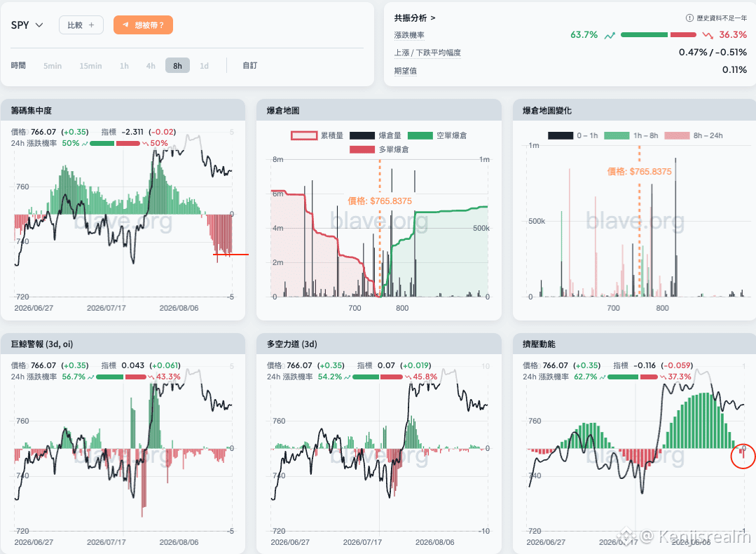The image size is (756, 554).
Task: Click the 籌碼集中度 24h probability bar
Action: pyautogui.click(x=115, y=143)
